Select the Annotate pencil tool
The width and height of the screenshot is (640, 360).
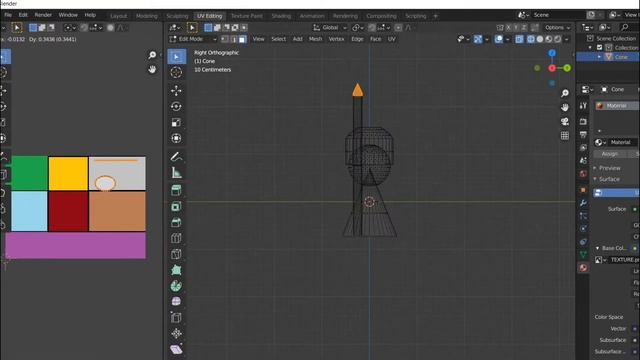(x=176, y=156)
